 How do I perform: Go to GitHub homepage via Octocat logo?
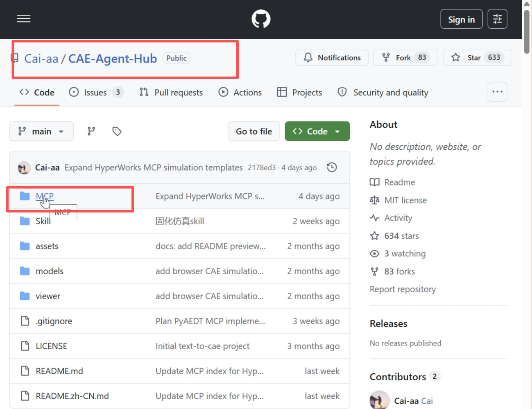261,19
